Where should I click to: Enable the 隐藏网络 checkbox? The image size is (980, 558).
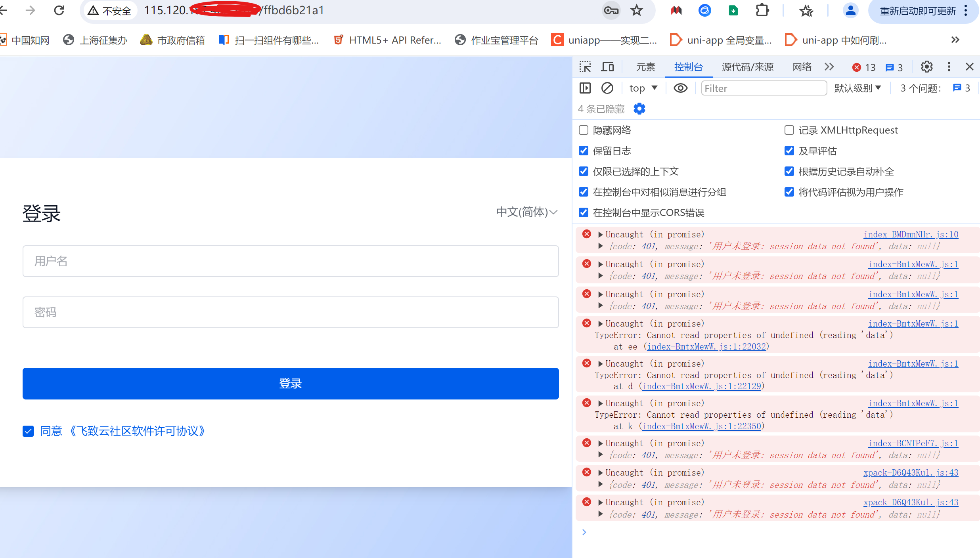pos(584,130)
